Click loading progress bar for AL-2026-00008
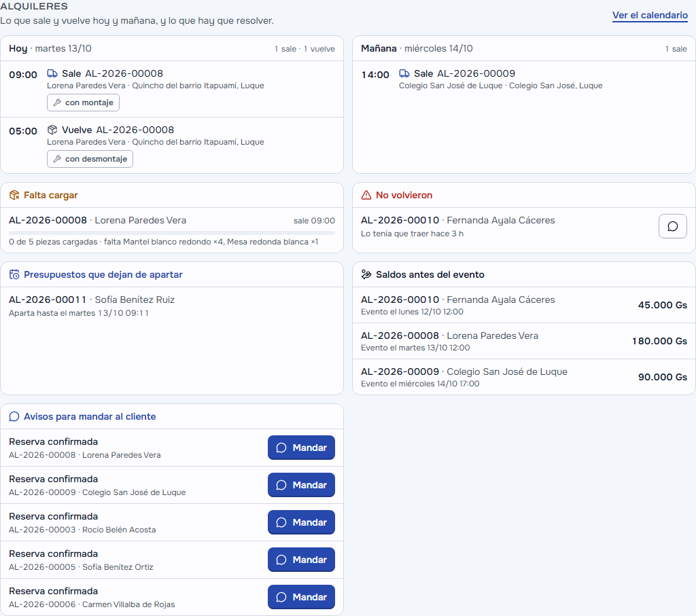Image resolution: width=696 pixels, height=616 pixels. (x=172, y=233)
